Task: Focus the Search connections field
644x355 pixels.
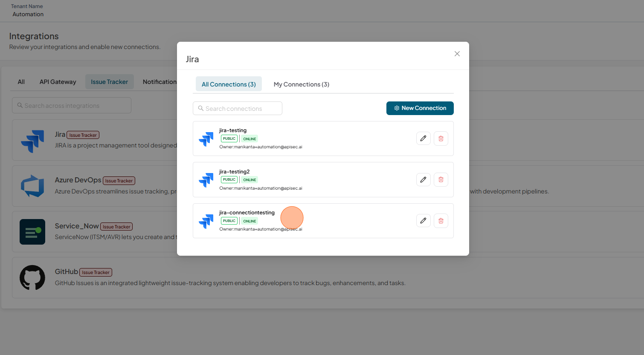Action: tap(238, 108)
